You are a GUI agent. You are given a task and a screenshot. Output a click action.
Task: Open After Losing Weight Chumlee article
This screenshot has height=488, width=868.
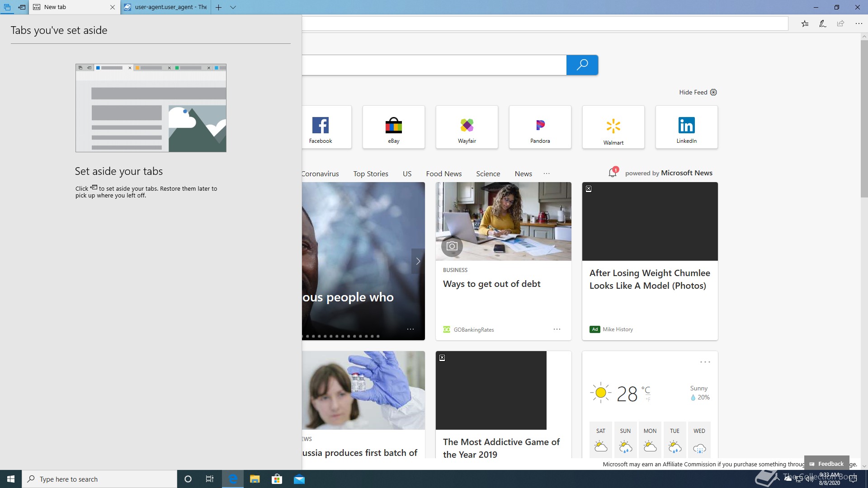pyautogui.click(x=650, y=279)
